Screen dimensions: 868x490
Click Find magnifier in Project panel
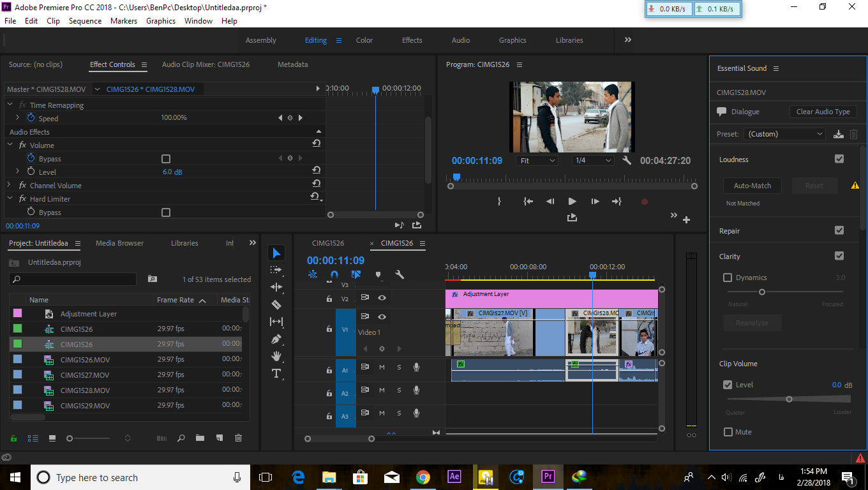pyautogui.click(x=181, y=438)
